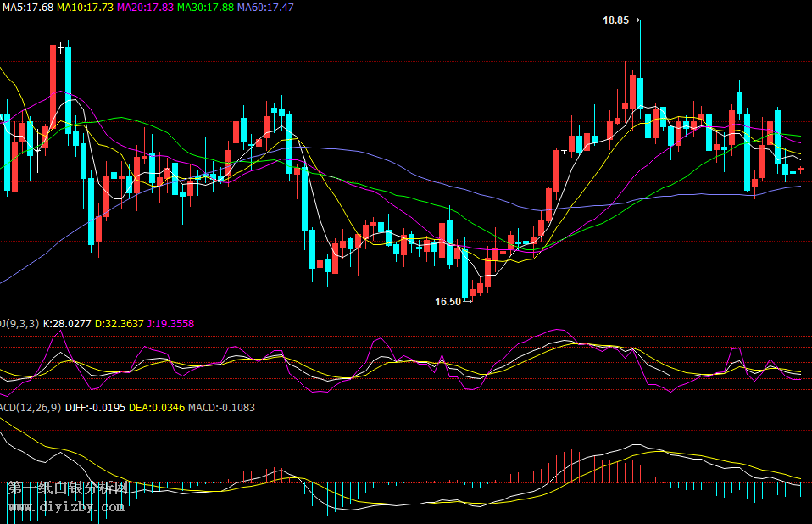Select the KDJ(9,3,3) indicator title
This screenshot has width=812, height=524.
coord(19,323)
